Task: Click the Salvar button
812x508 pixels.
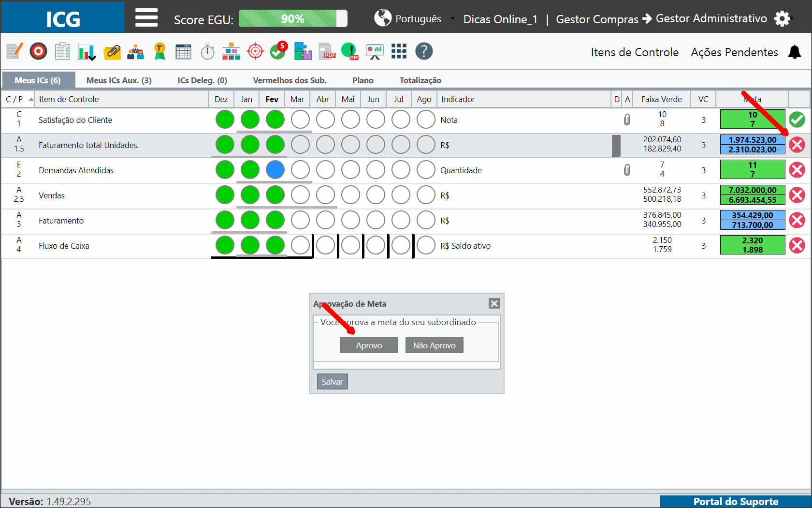Action: coord(332,382)
